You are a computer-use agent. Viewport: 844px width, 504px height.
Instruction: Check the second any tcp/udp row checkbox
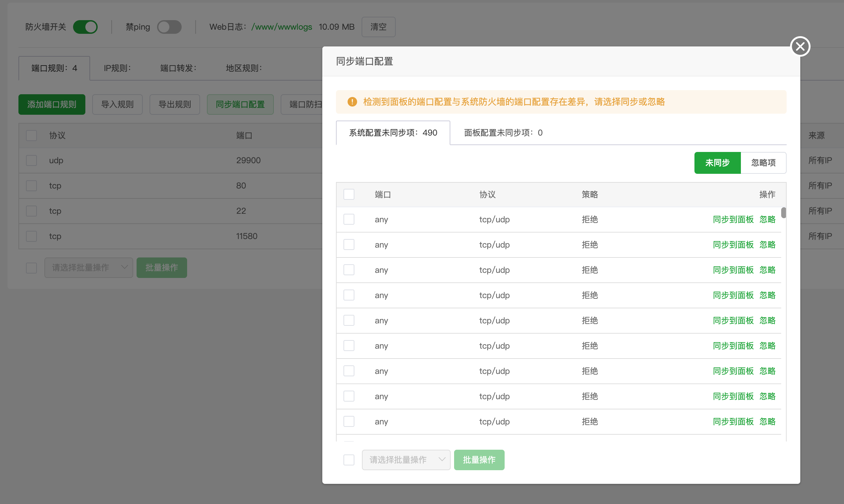[349, 244]
